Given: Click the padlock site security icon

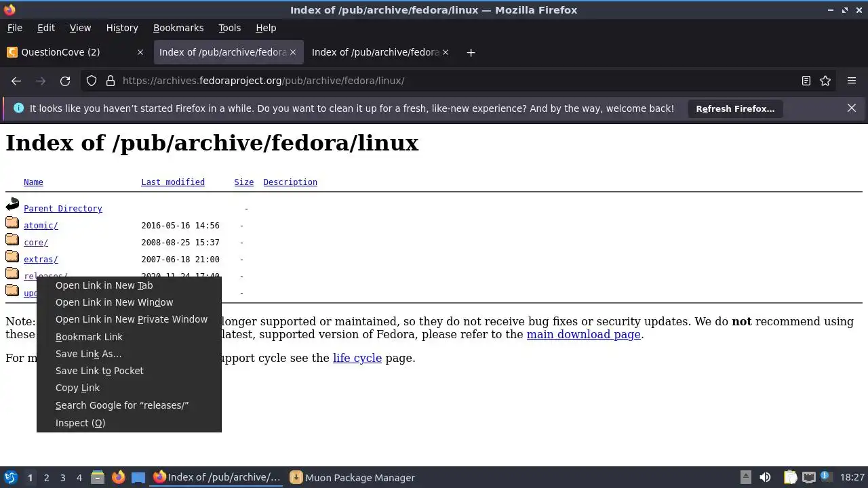Looking at the screenshot, I should tap(111, 81).
